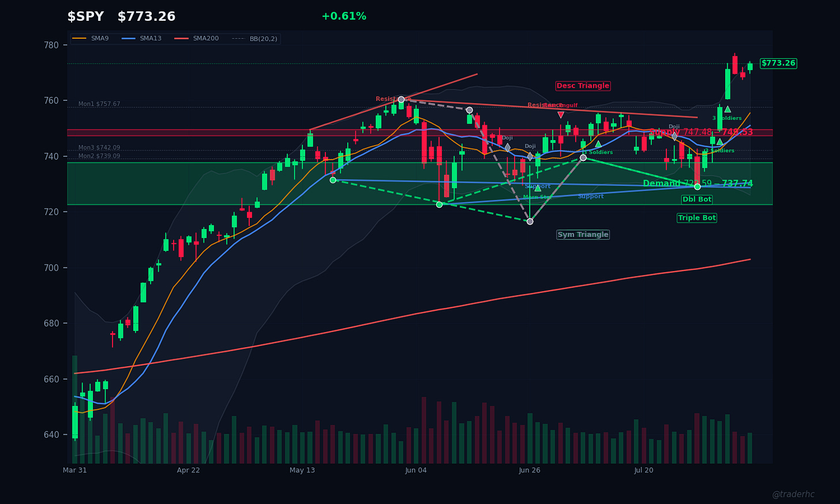Click the Jun 26 date label
This screenshot has height=504, width=840.
pyautogui.click(x=530, y=471)
